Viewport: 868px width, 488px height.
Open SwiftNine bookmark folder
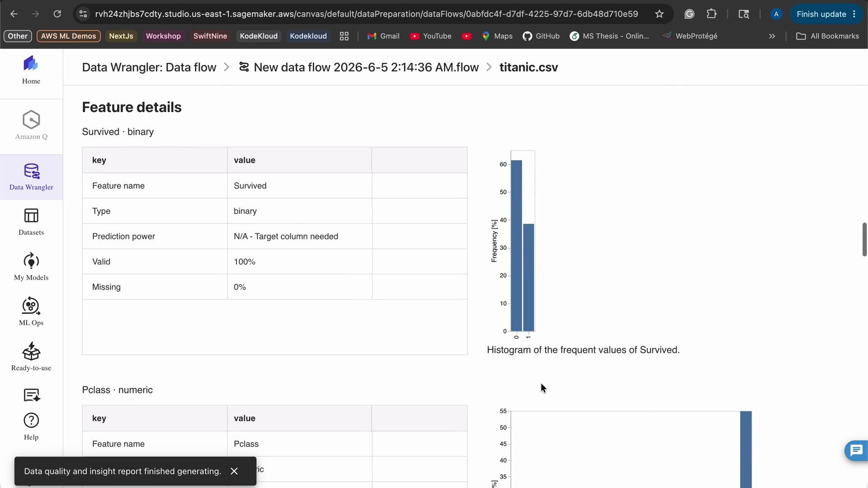pos(210,36)
